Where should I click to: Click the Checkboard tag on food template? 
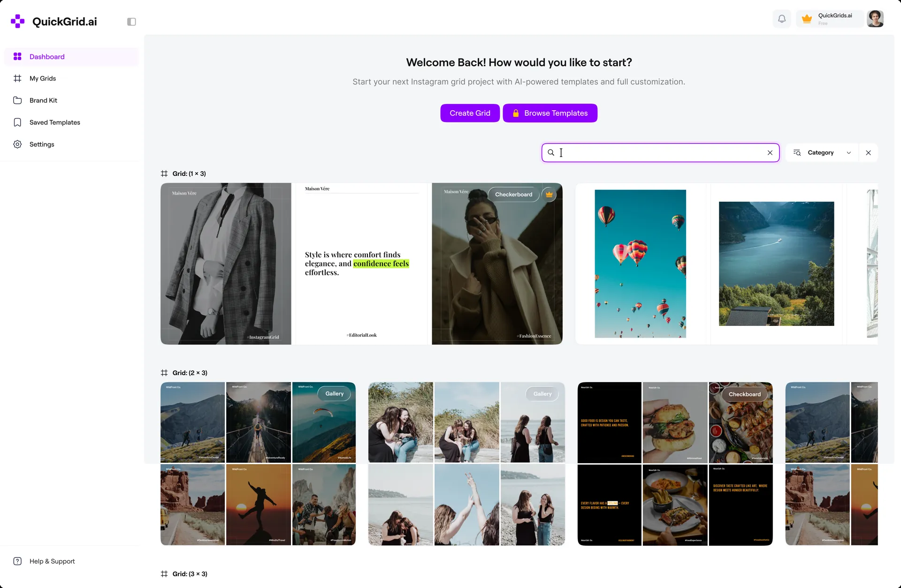pyautogui.click(x=745, y=394)
